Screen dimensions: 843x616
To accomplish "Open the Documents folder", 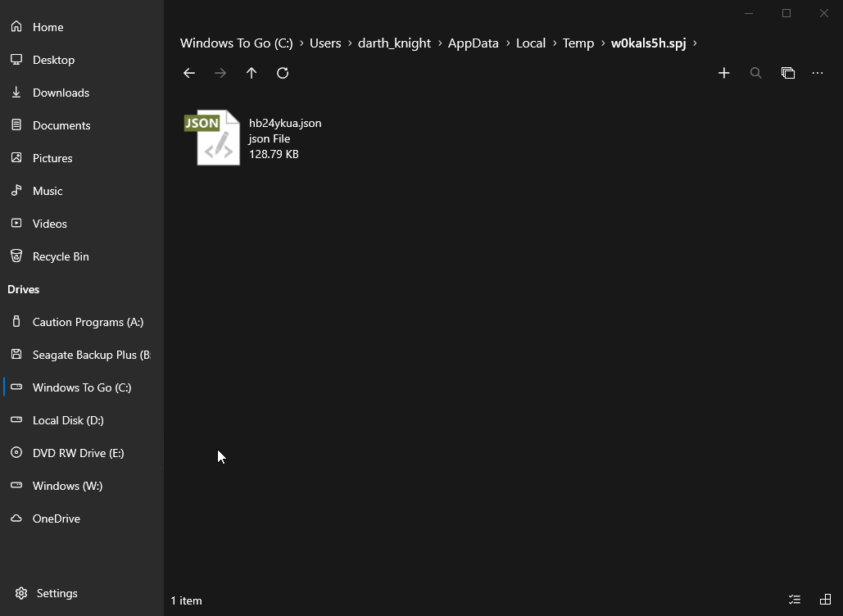I will [82, 125].
